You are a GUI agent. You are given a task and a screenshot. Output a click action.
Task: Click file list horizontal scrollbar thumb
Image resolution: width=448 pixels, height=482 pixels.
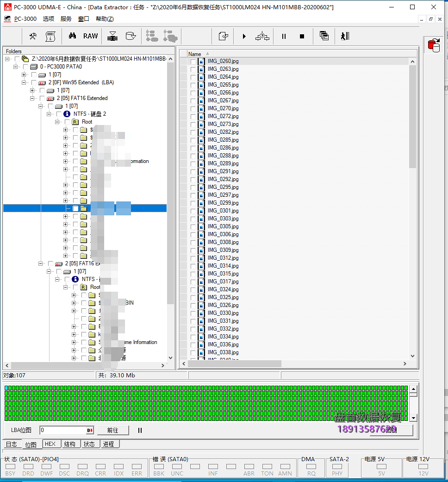tap(235, 363)
